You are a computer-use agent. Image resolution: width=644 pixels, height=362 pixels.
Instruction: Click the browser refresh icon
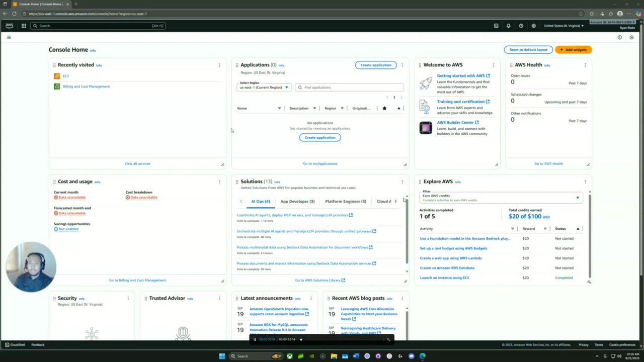14,14
